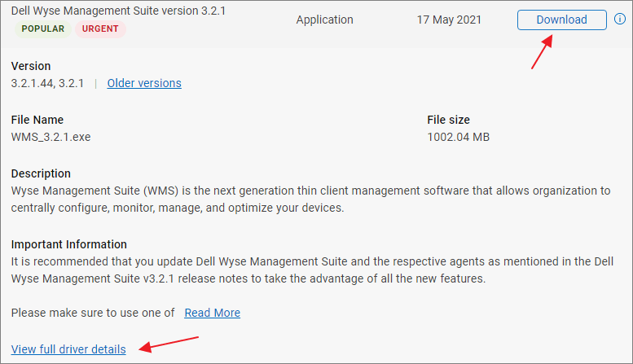Viewport: 633px width, 364px height.
Task: Click the "Please make sure to use" text
Action: (93, 313)
